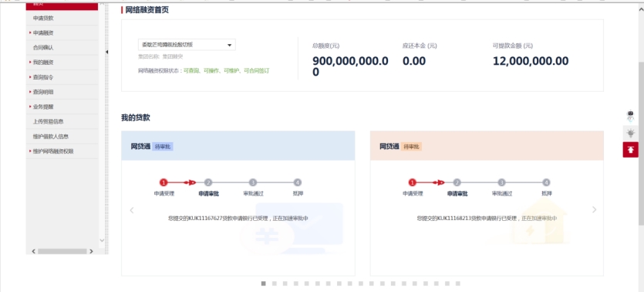Image resolution: width=644 pixels, height=292 pixels.
Task: Click the orange 待审批 badge on right card
Action: coord(412,147)
